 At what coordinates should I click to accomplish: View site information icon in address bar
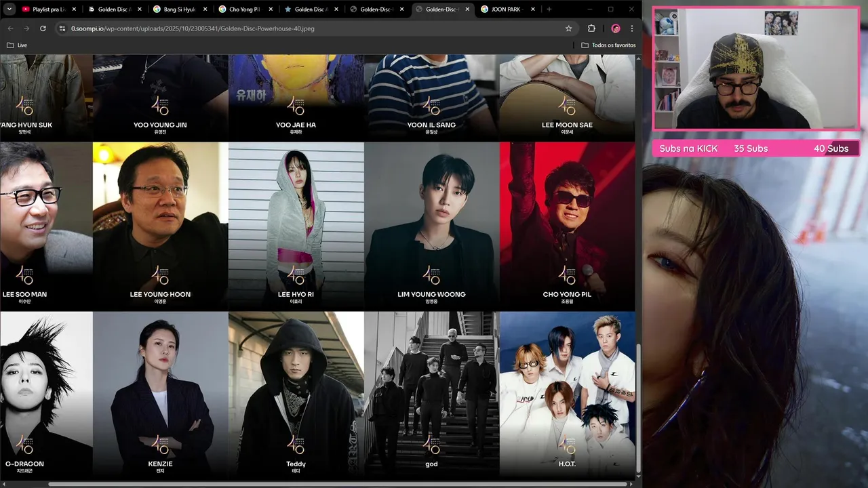pyautogui.click(x=62, y=28)
